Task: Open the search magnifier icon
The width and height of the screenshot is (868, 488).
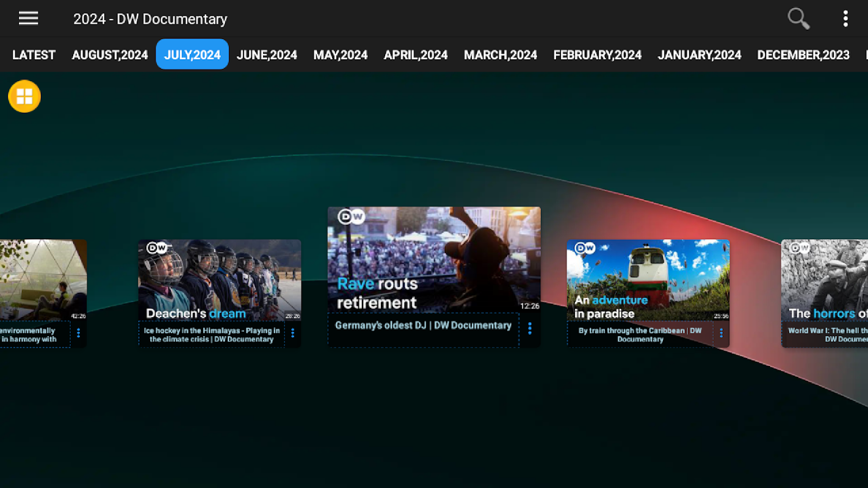Action: point(798,19)
